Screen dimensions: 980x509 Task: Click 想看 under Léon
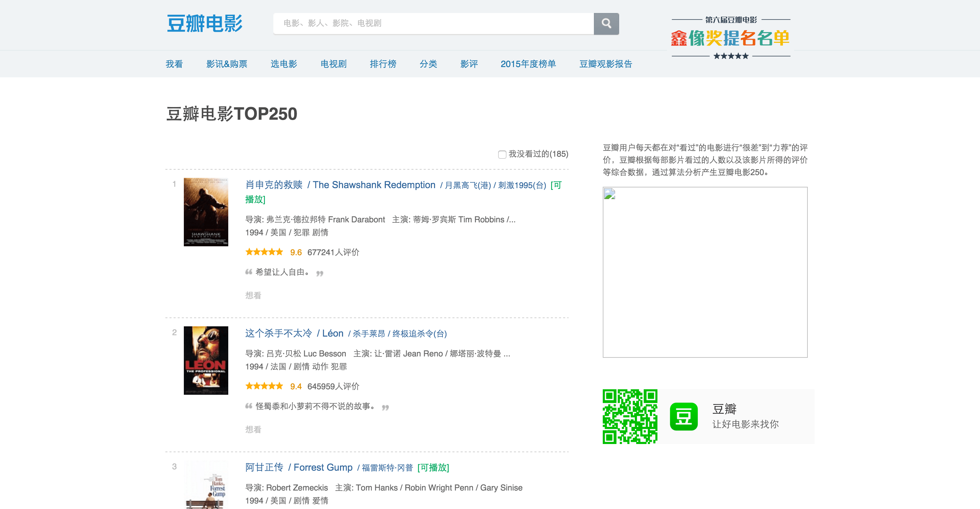(253, 429)
